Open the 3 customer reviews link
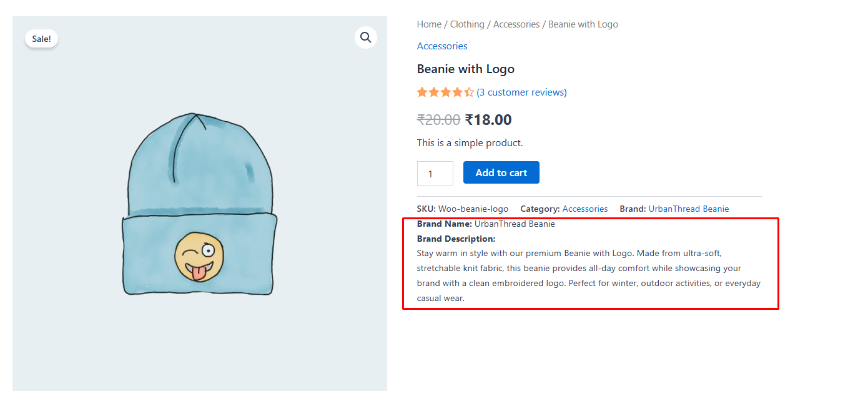The height and width of the screenshot is (411, 868). [x=522, y=92]
